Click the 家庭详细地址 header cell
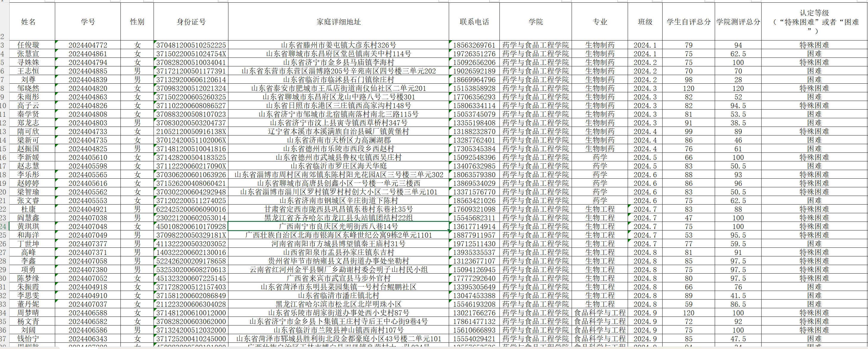 point(338,22)
